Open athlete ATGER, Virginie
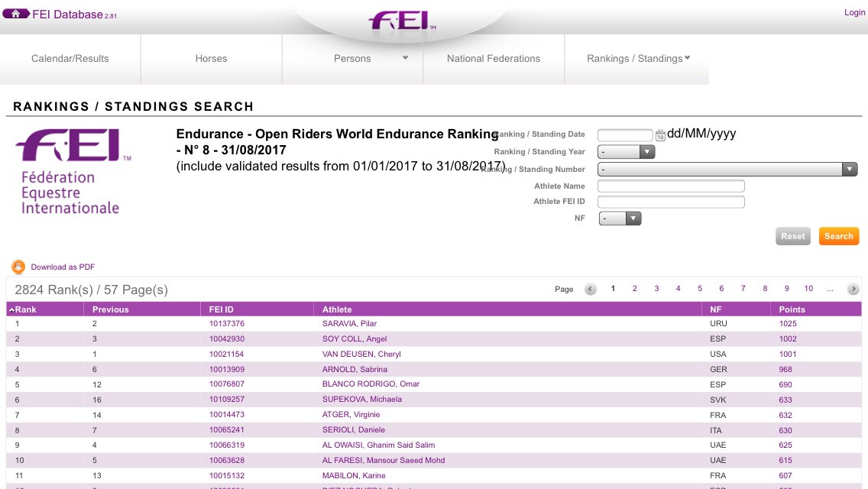Screen dimensions: 868x489 click(x=351, y=414)
